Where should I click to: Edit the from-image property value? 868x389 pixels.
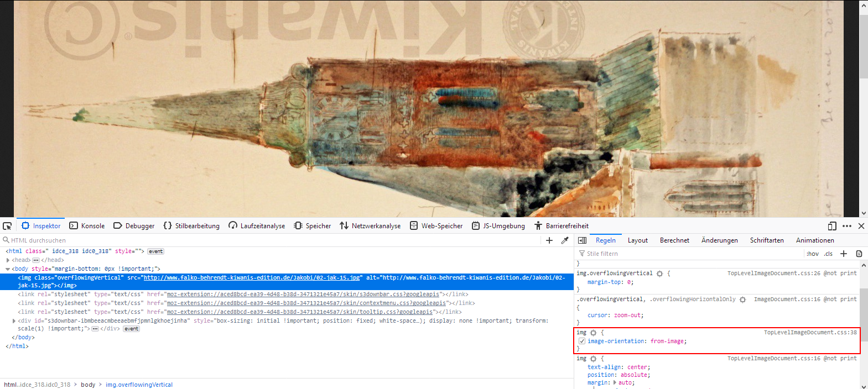pyautogui.click(x=667, y=341)
